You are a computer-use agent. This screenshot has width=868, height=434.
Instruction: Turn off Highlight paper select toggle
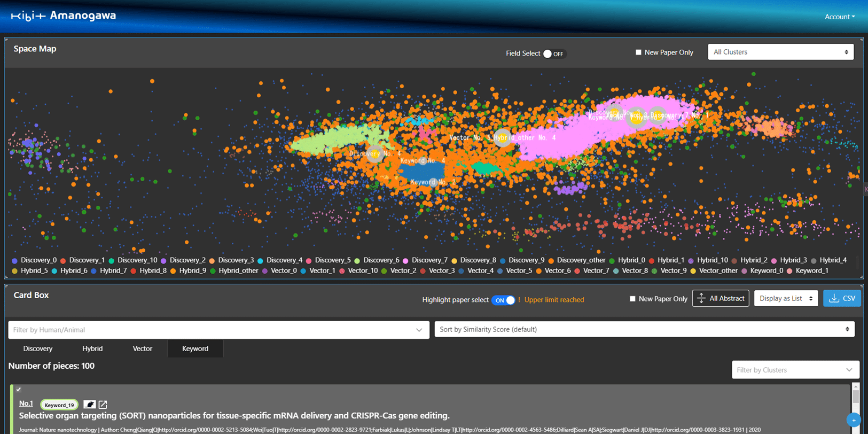click(x=503, y=300)
